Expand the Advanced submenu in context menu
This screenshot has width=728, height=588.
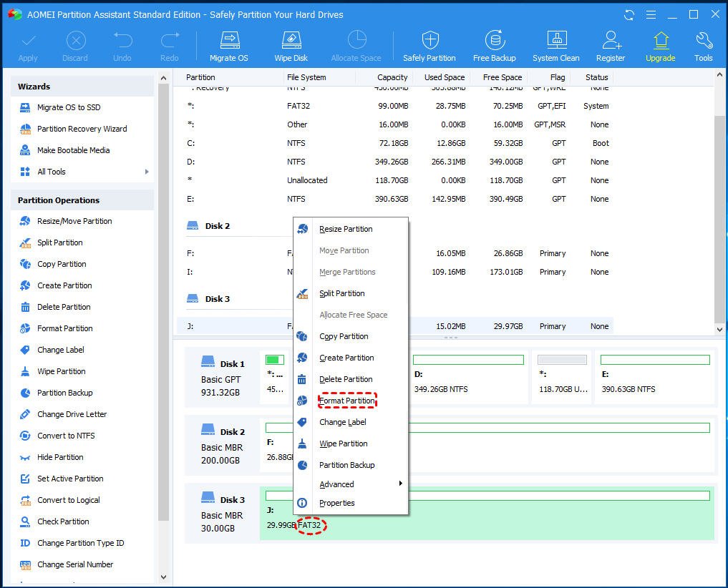[351, 484]
